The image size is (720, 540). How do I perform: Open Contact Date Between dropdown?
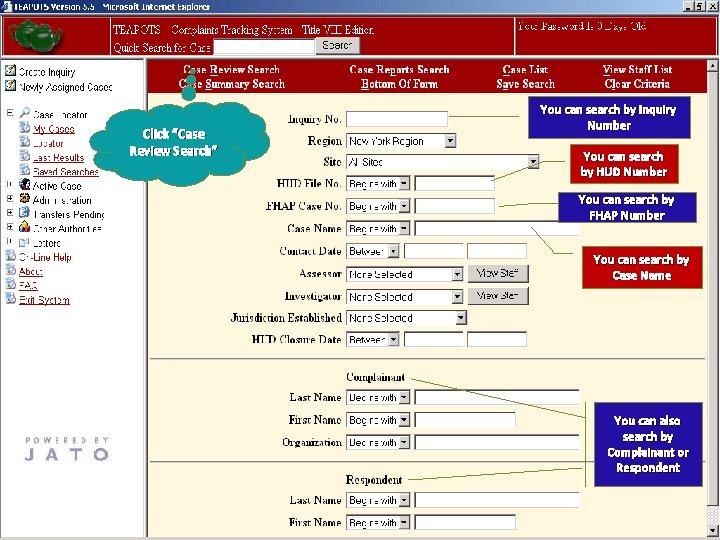[394, 251]
